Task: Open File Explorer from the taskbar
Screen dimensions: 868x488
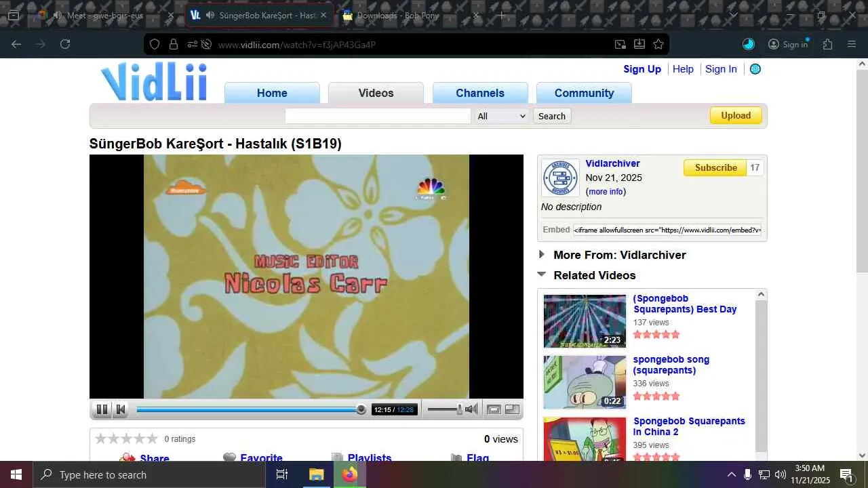Action: tap(316, 474)
